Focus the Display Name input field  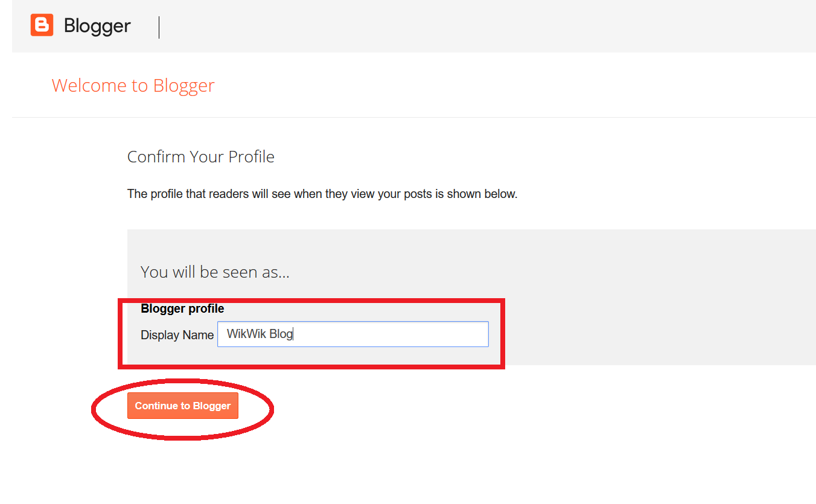click(x=352, y=334)
